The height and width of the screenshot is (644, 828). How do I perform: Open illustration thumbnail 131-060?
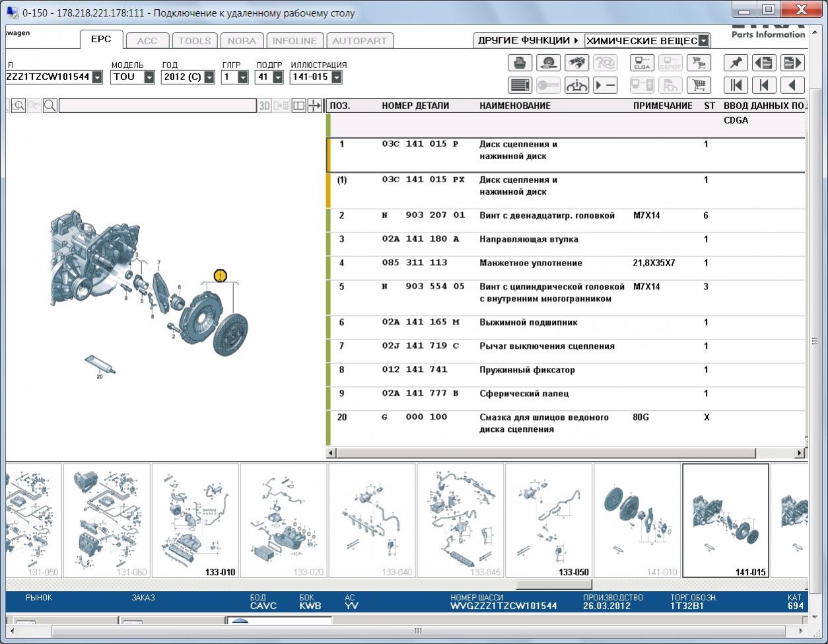point(106,520)
